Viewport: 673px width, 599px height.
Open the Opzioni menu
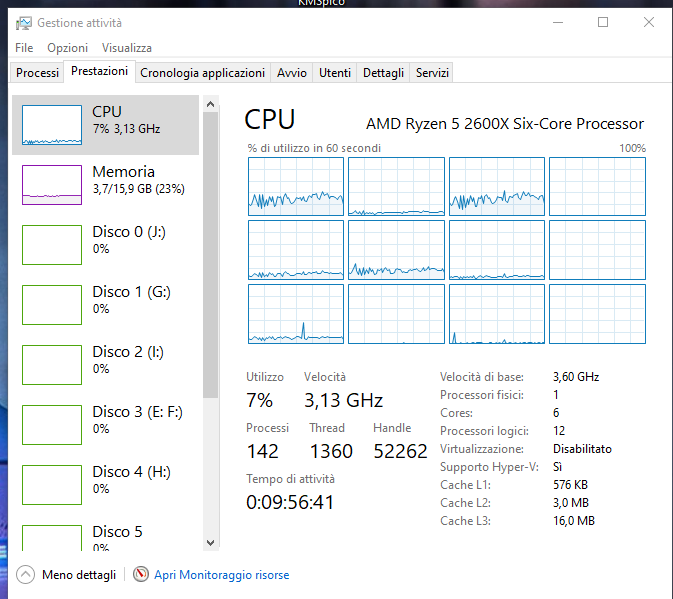[x=67, y=48]
